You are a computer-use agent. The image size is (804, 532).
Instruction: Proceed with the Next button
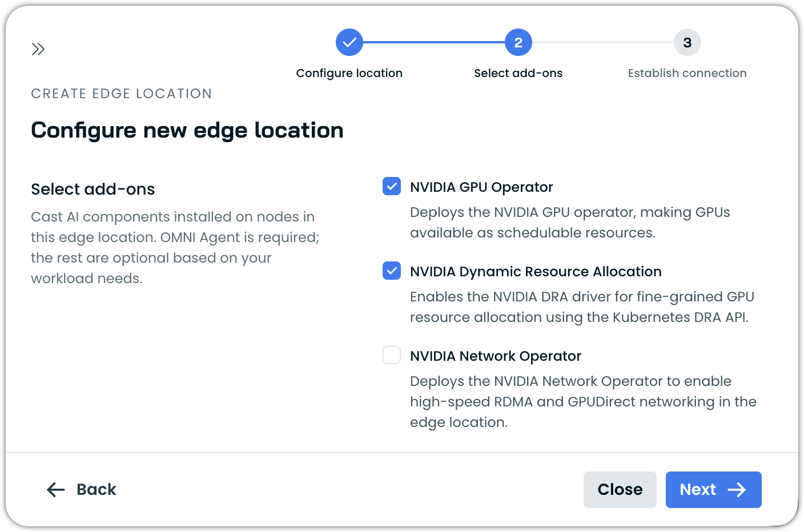pyautogui.click(x=714, y=490)
